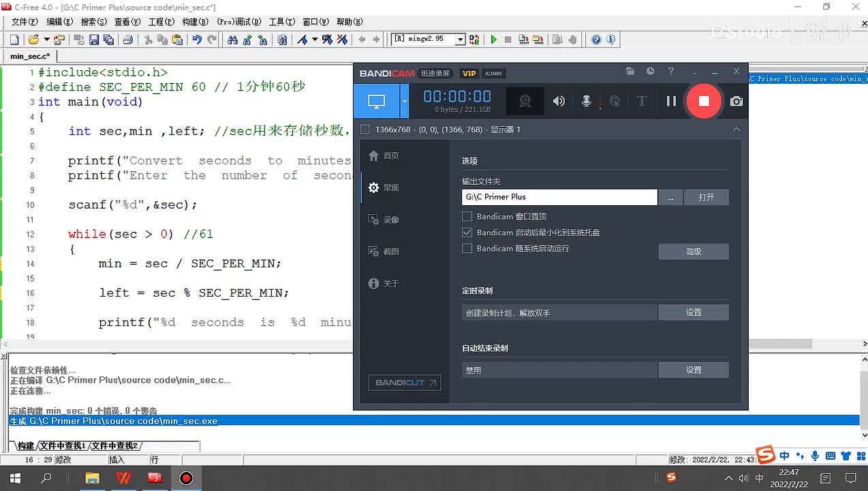The height and width of the screenshot is (491, 868).
Task: Enable Bandicam 随系统启动运行 checkbox
Action: pyautogui.click(x=467, y=248)
